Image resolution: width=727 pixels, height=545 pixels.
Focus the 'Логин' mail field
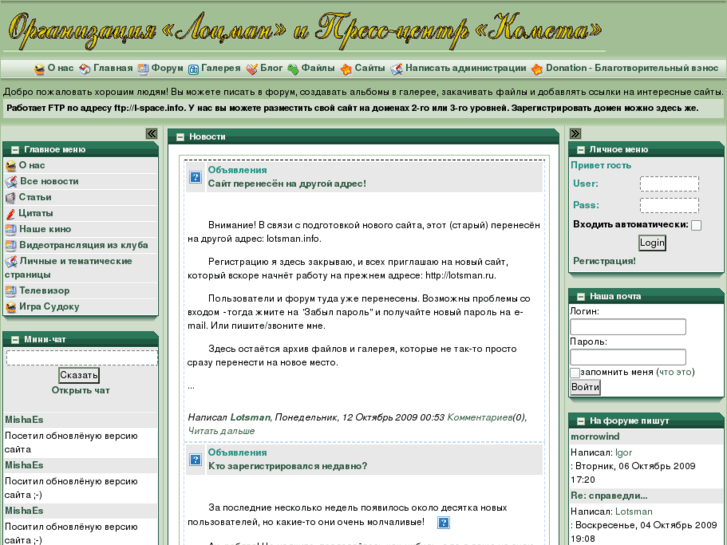click(628, 327)
